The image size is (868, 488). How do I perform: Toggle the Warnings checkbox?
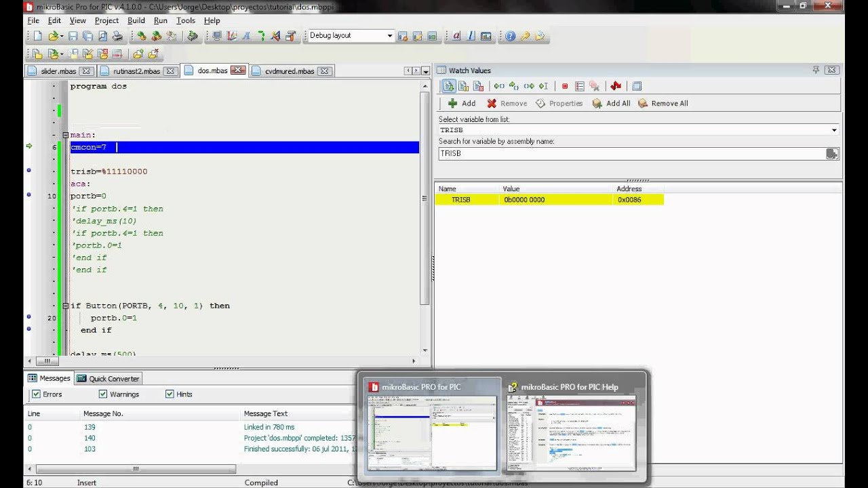103,394
